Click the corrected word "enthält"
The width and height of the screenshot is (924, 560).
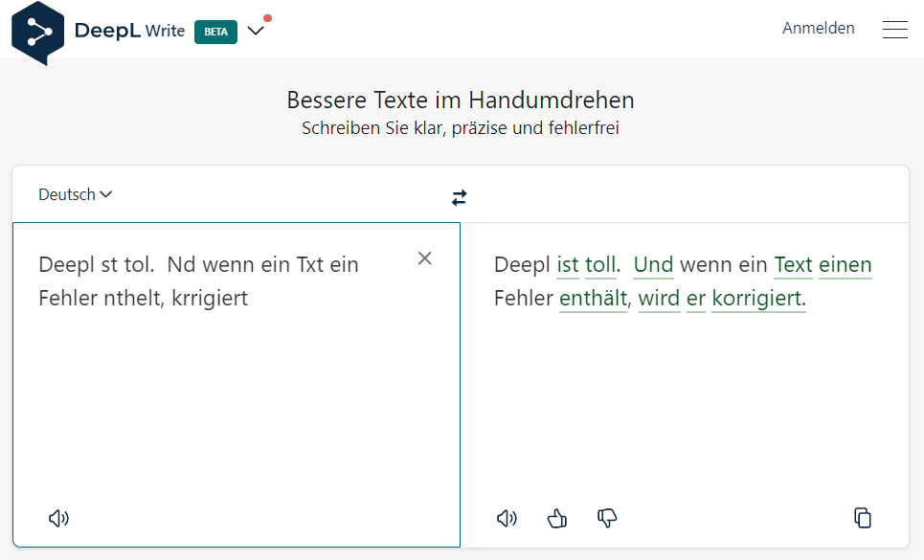(x=593, y=299)
